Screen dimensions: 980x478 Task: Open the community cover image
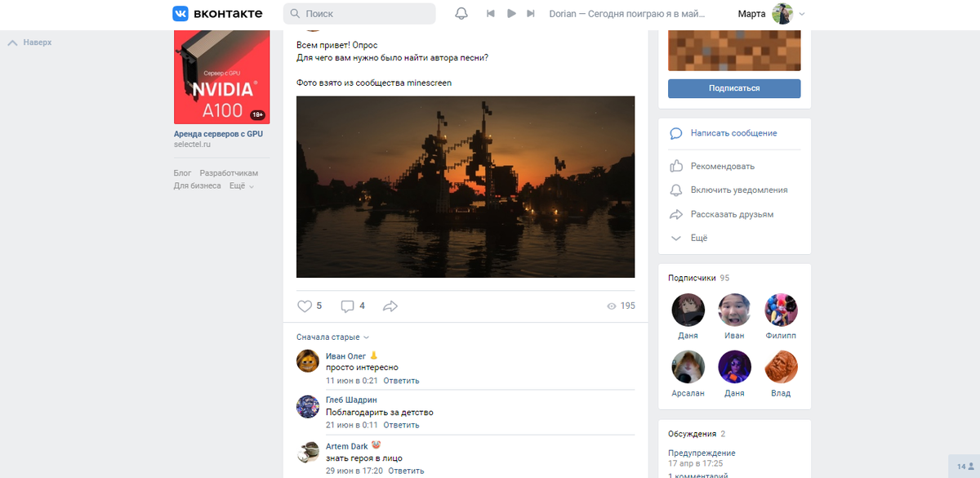(x=734, y=51)
